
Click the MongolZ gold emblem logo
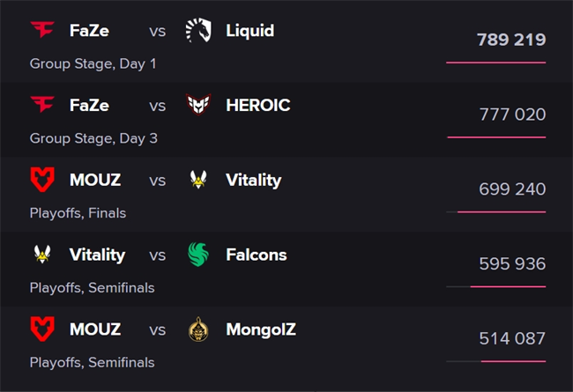point(198,329)
